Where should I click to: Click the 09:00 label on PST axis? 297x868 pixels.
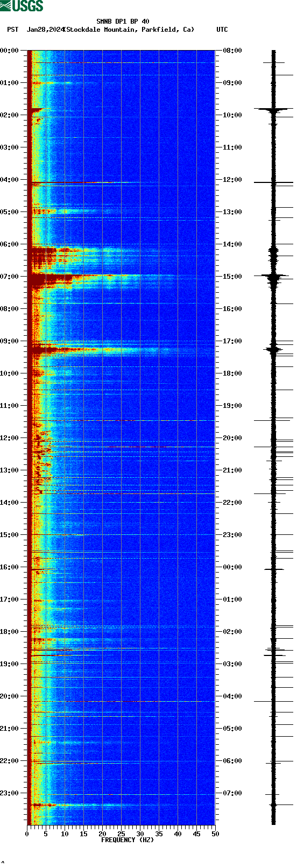10,341
